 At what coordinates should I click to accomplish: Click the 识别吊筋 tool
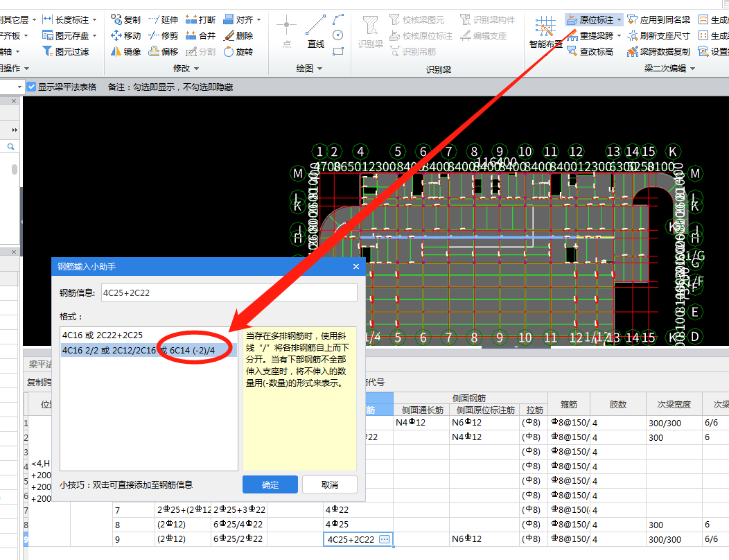[x=413, y=51]
